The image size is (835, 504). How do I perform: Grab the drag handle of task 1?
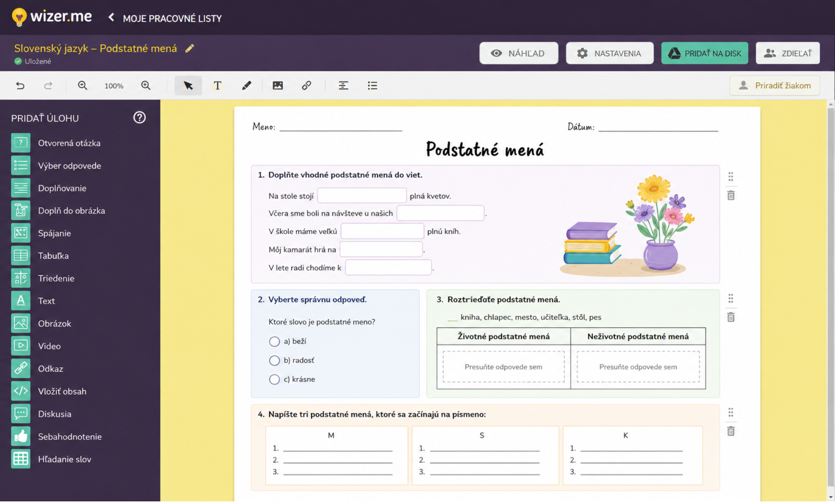[731, 177]
